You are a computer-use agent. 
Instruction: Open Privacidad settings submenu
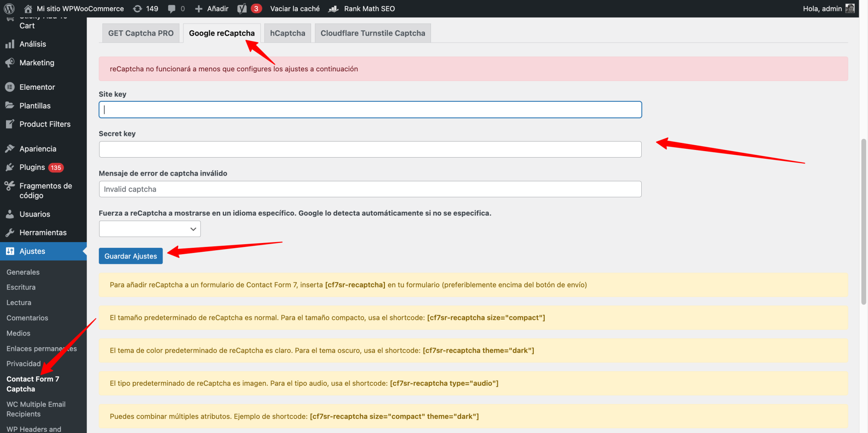[24, 364]
